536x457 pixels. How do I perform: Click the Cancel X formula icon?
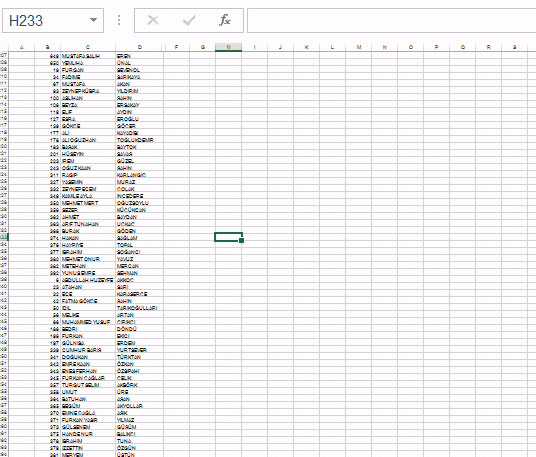[x=153, y=20]
